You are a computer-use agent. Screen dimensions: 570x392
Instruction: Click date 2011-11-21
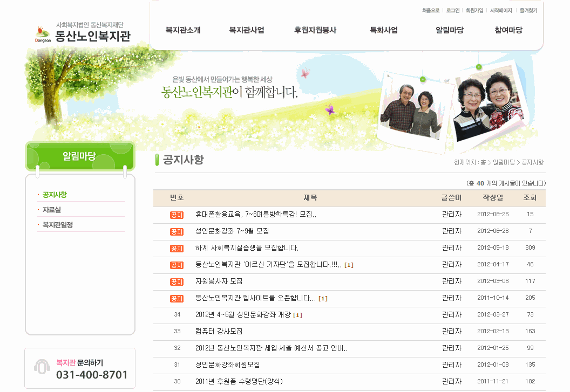(x=493, y=381)
